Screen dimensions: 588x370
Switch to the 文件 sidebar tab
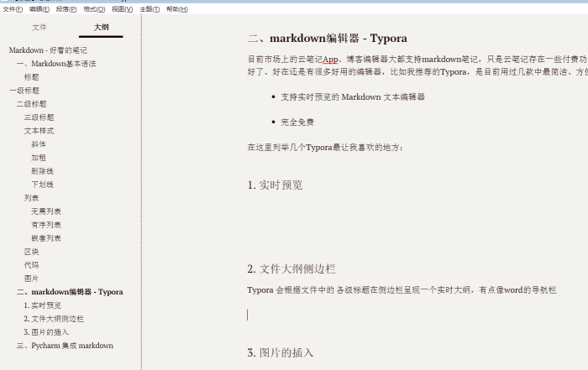point(39,28)
